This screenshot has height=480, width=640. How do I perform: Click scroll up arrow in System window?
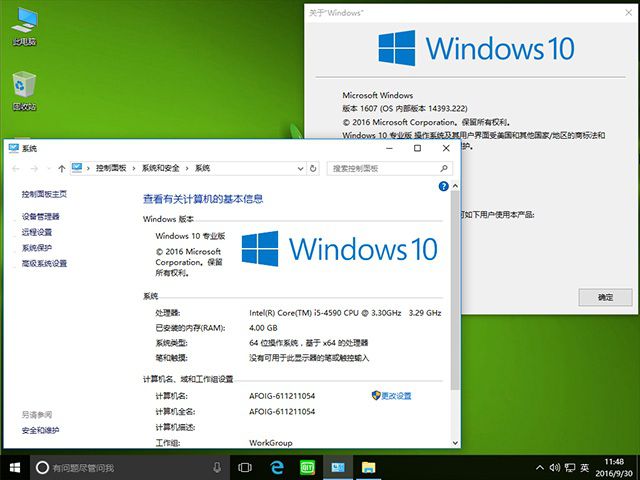455,186
